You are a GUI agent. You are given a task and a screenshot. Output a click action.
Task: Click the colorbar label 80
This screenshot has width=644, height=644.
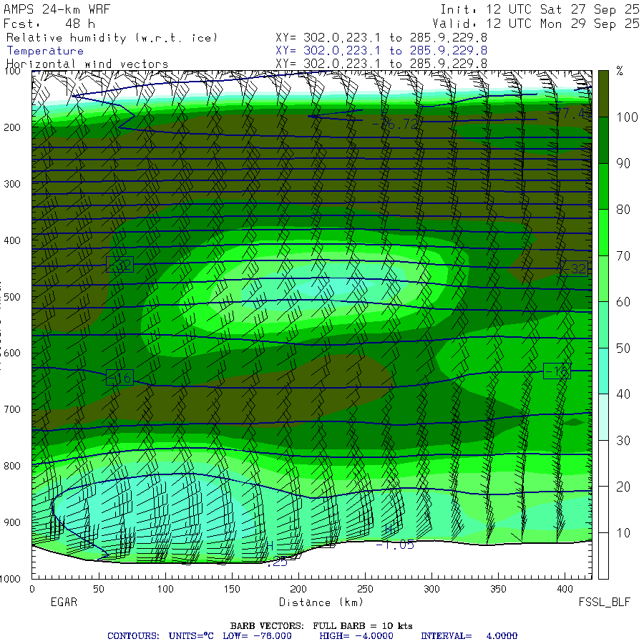623,210
